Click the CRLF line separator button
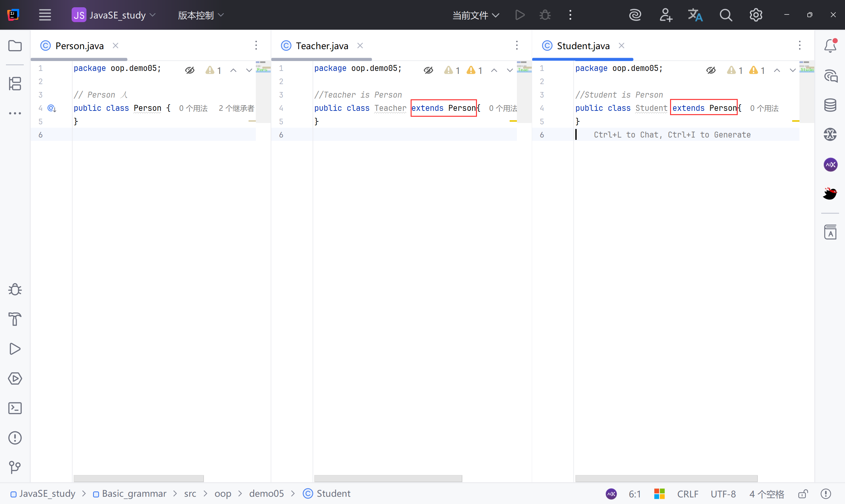 click(687, 494)
